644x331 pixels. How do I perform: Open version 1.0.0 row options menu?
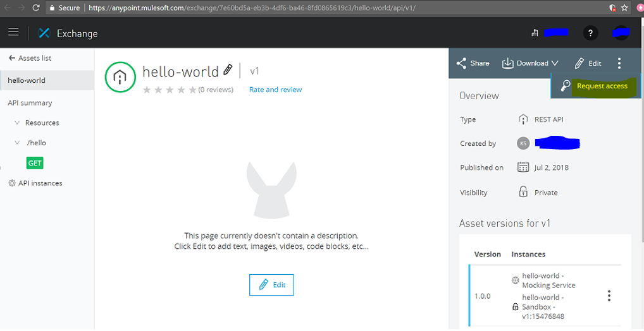point(609,296)
